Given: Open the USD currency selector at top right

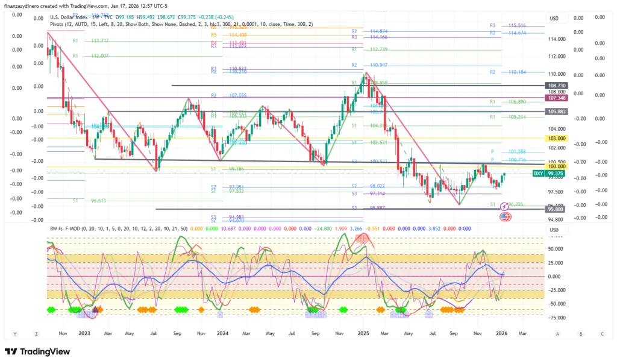Looking at the screenshot, I should click(x=554, y=18).
